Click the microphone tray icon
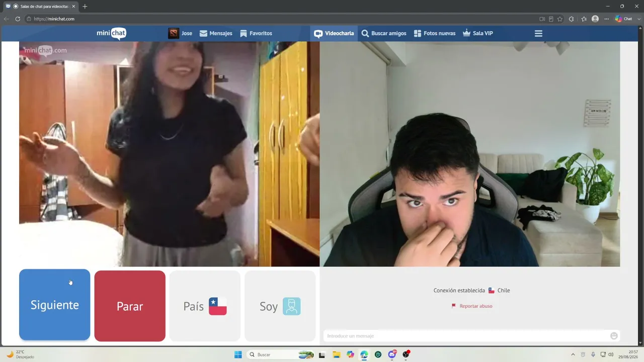 (593, 354)
